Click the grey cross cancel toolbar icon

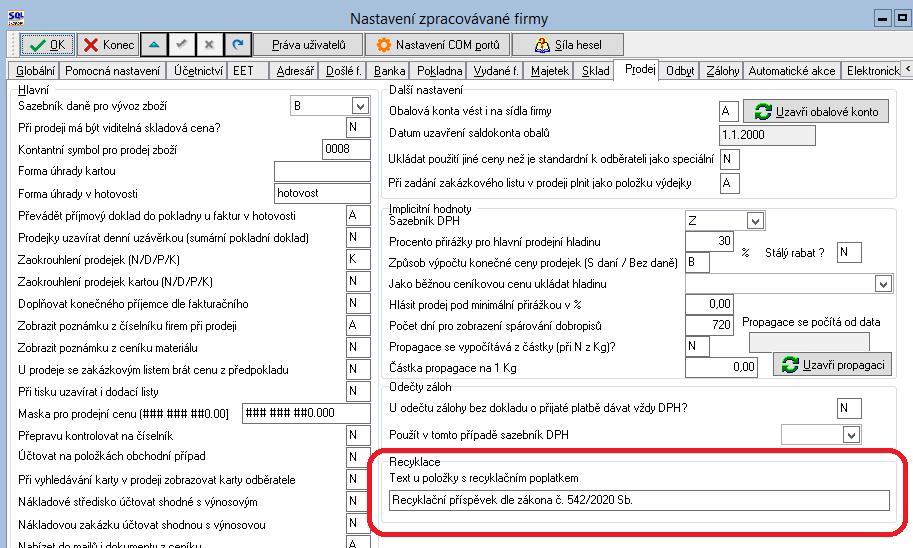pos(210,45)
